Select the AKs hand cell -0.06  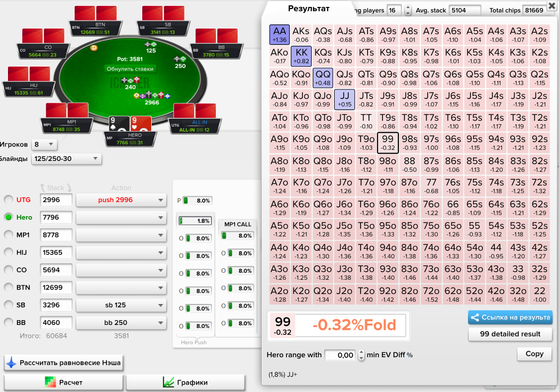click(x=301, y=35)
